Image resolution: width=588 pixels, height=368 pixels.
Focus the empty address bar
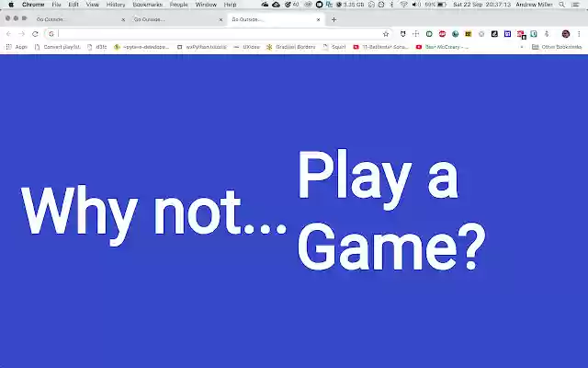[x=220, y=34]
